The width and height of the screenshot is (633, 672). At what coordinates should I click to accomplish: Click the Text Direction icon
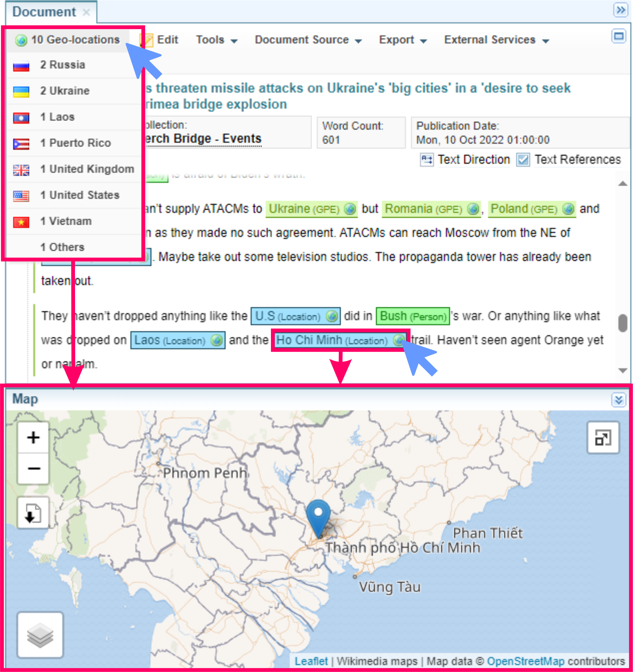click(x=426, y=159)
